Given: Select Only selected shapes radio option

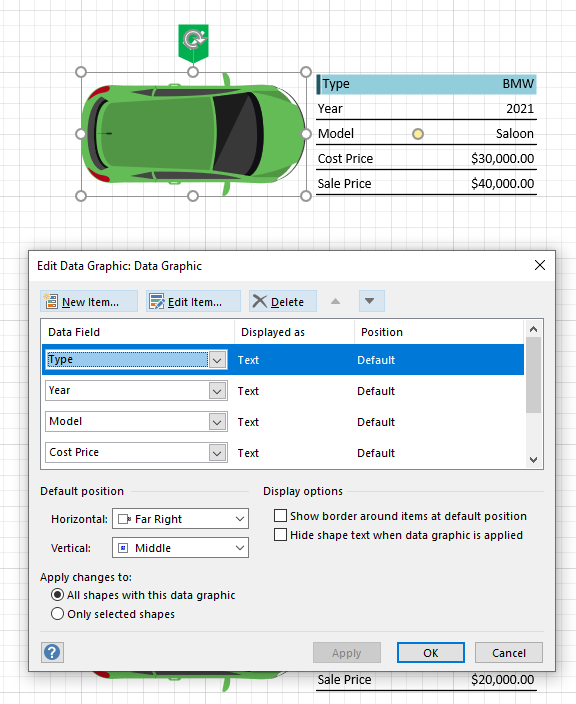Looking at the screenshot, I should [57, 613].
